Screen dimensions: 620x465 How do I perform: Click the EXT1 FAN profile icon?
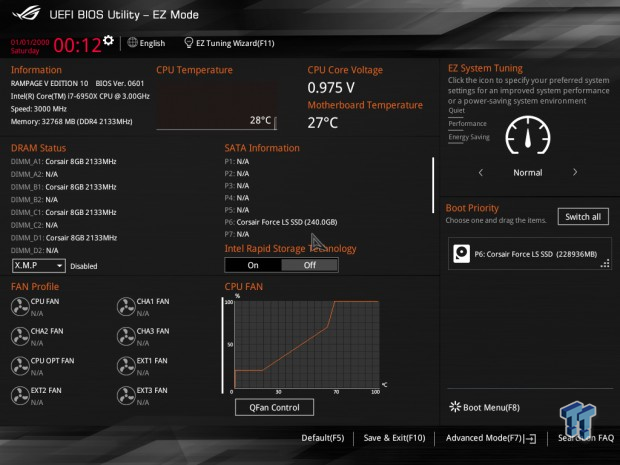click(x=126, y=366)
